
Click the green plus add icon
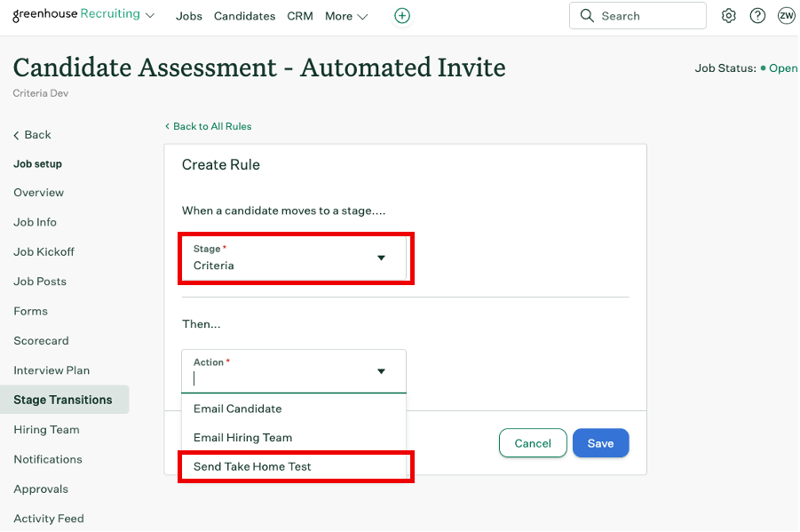[402, 16]
